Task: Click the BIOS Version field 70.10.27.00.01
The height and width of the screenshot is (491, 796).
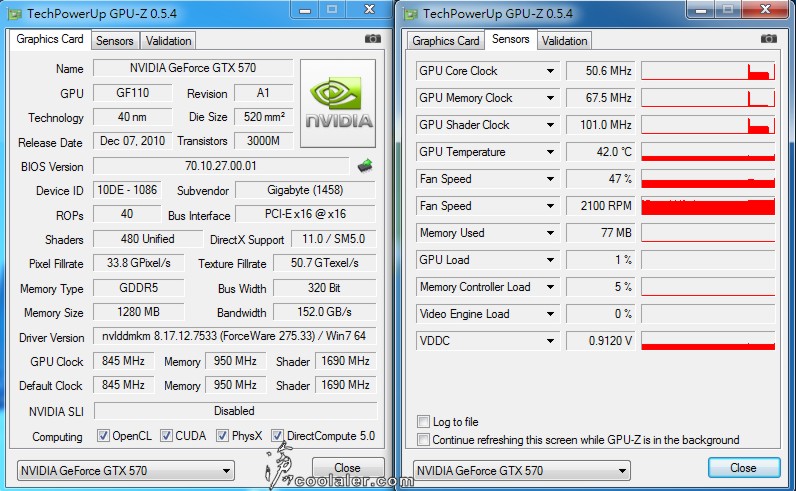Action: point(221,166)
